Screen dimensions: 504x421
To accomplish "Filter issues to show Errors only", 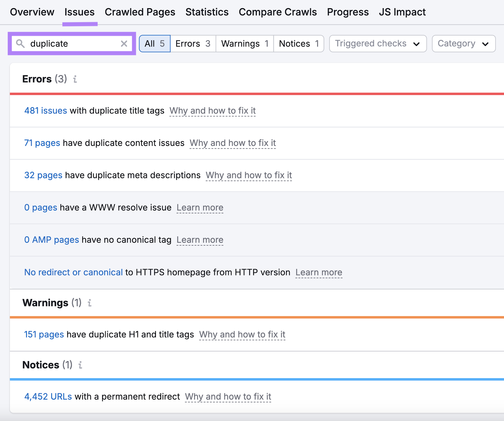I will click(x=192, y=43).
